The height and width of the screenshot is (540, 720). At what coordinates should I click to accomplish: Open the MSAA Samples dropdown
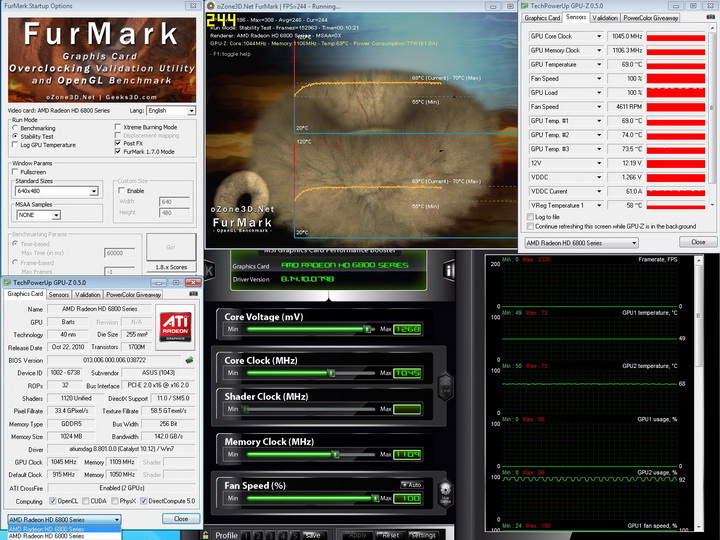pos(38,215)
